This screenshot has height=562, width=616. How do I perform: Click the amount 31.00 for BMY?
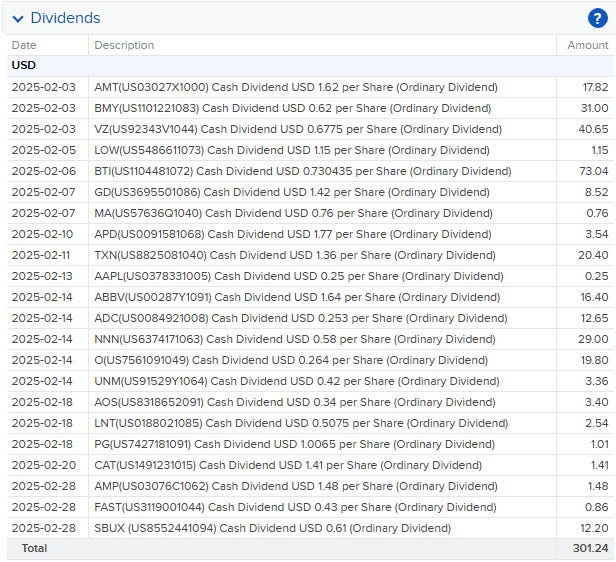point(595,108)
